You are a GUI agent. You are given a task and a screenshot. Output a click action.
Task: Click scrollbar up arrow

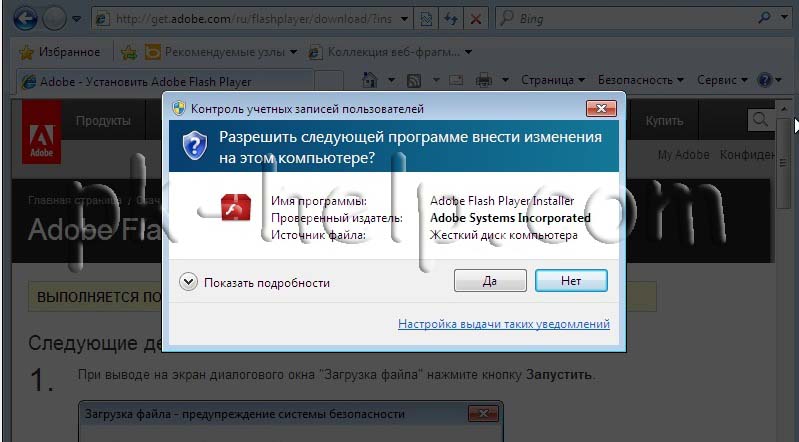click(783, 108)
